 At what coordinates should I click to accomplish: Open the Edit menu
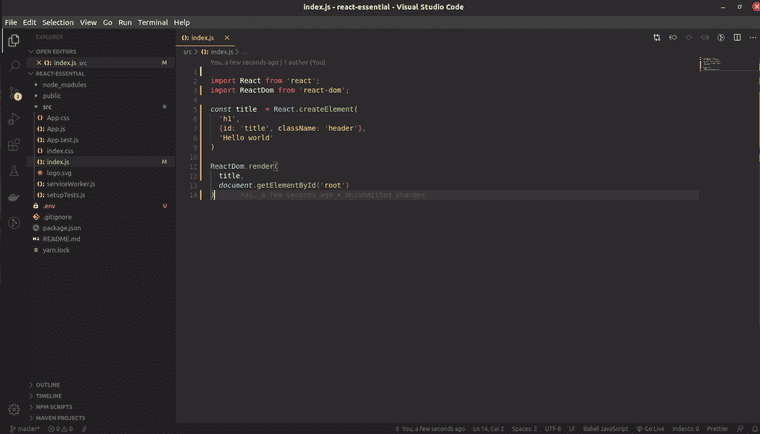[x=29, y=22]
